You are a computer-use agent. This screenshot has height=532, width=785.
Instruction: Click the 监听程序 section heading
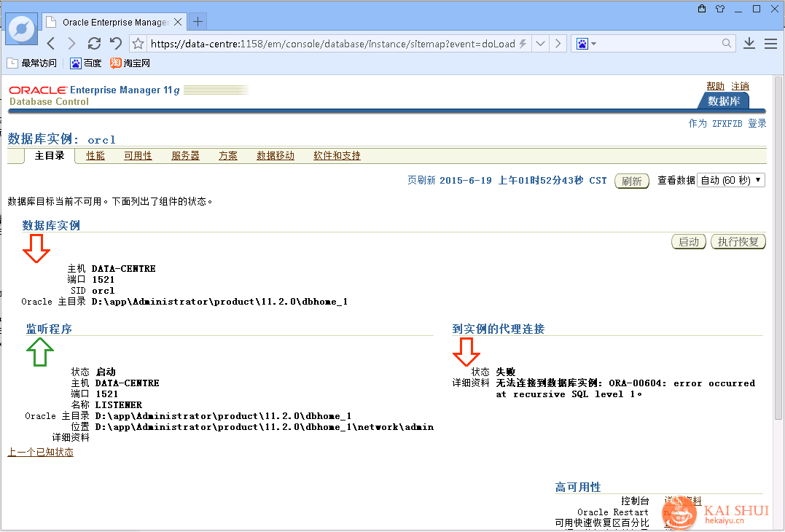pos(49,329)
